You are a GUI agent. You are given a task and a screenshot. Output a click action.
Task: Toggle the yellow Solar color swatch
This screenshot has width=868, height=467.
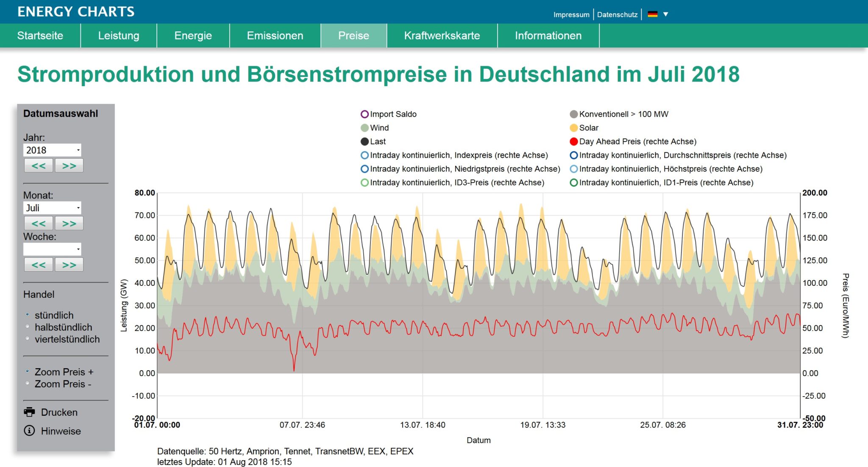573,128
